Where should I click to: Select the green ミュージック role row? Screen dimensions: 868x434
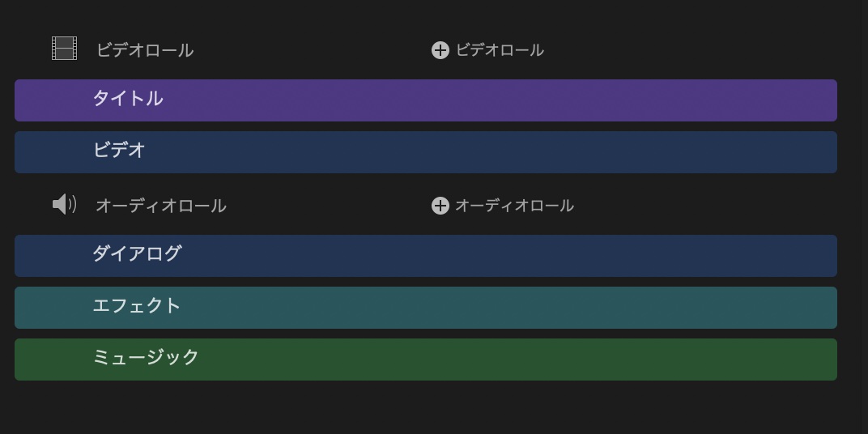[425, 360]
